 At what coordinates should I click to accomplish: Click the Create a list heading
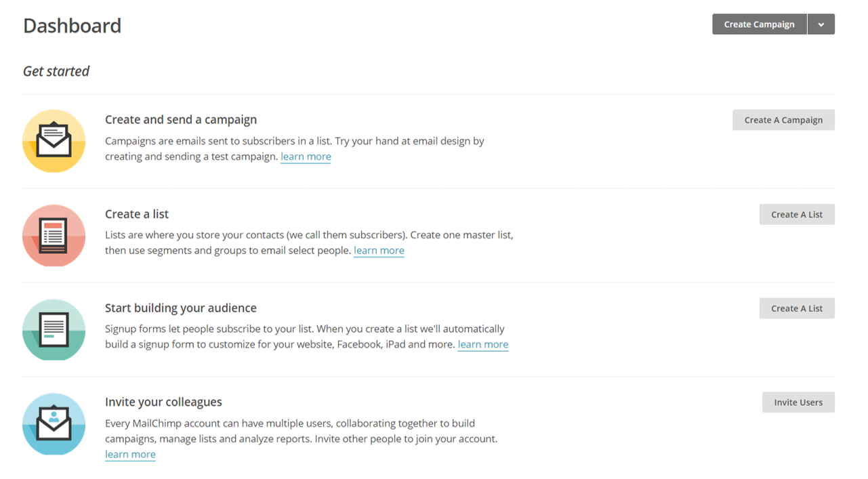137,214
